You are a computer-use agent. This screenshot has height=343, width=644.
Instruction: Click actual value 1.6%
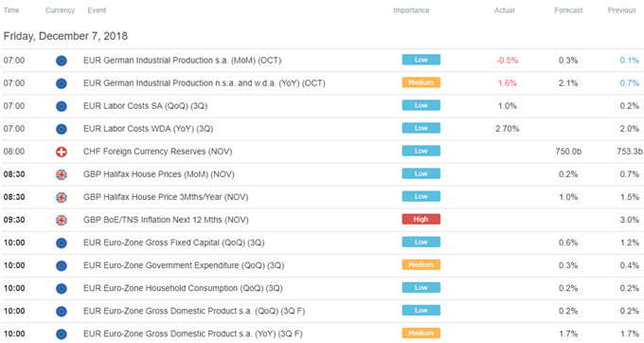(508, 83)
